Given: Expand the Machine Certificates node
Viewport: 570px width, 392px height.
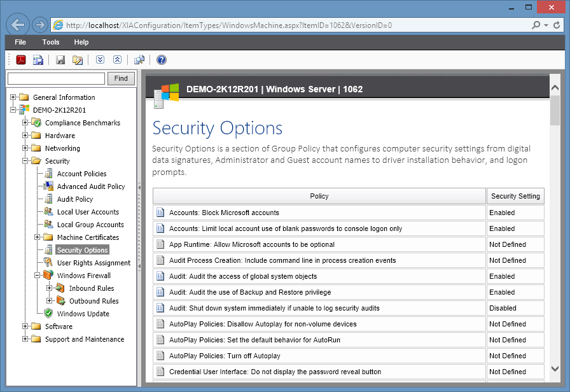Looking at the screenshot, I should (x=37, y=237).
